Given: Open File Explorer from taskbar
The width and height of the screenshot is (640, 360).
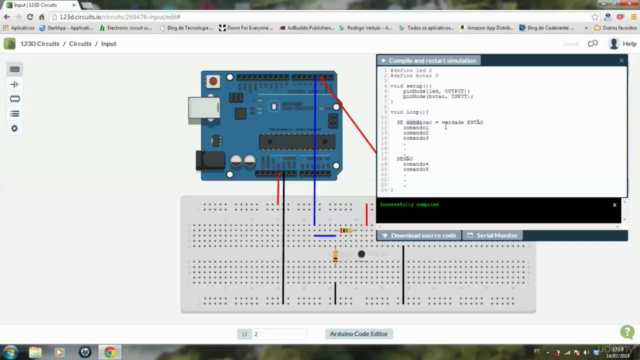Looking at the screenshot, I should tap(35, 352).
